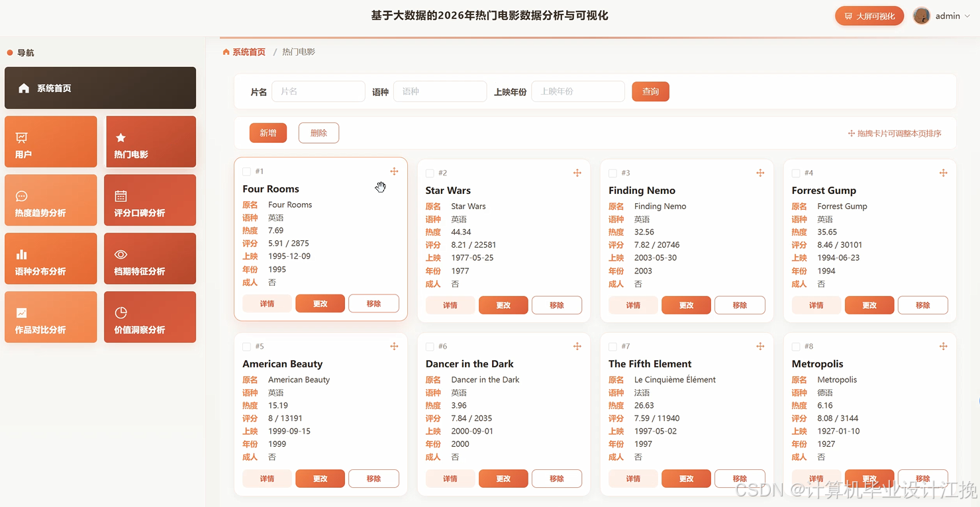The width and height of the screenshot is (980, 507).
Task: Tick checkbox on card #6 Dancer in the Dark
Action: (430, 346)
